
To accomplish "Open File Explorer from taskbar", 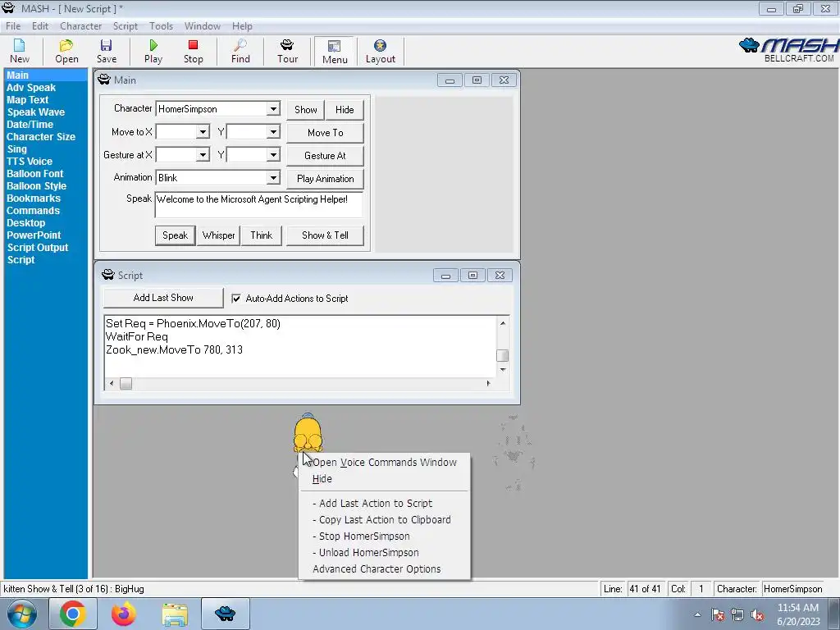I will (175, 614).
